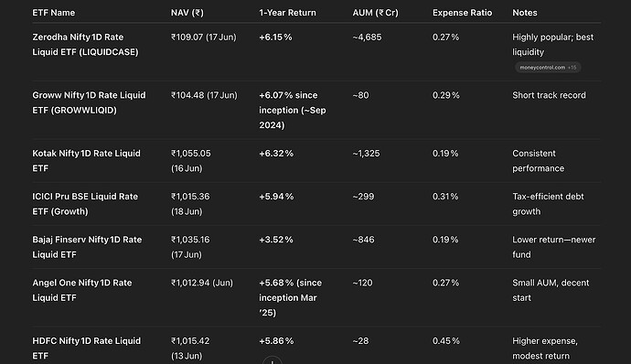Select Angel One Nifty 1D Rate ETF name

pyautogui.click(x=82, y=290)
